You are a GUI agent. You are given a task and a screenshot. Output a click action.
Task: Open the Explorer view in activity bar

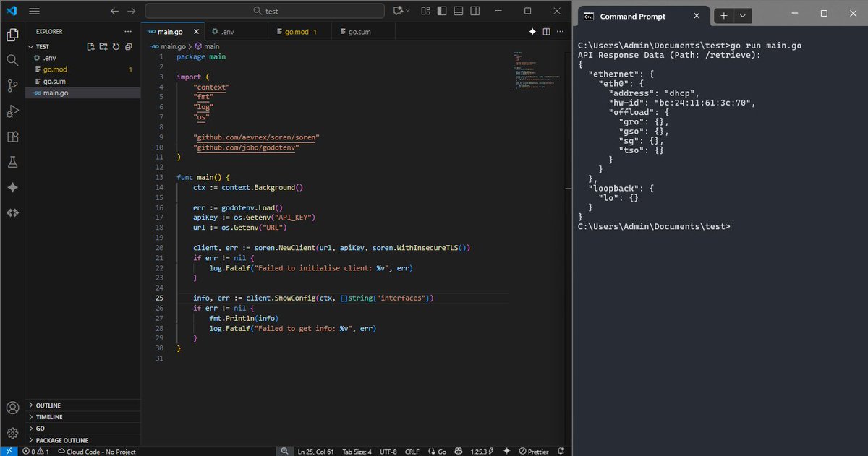coord(12,35)
